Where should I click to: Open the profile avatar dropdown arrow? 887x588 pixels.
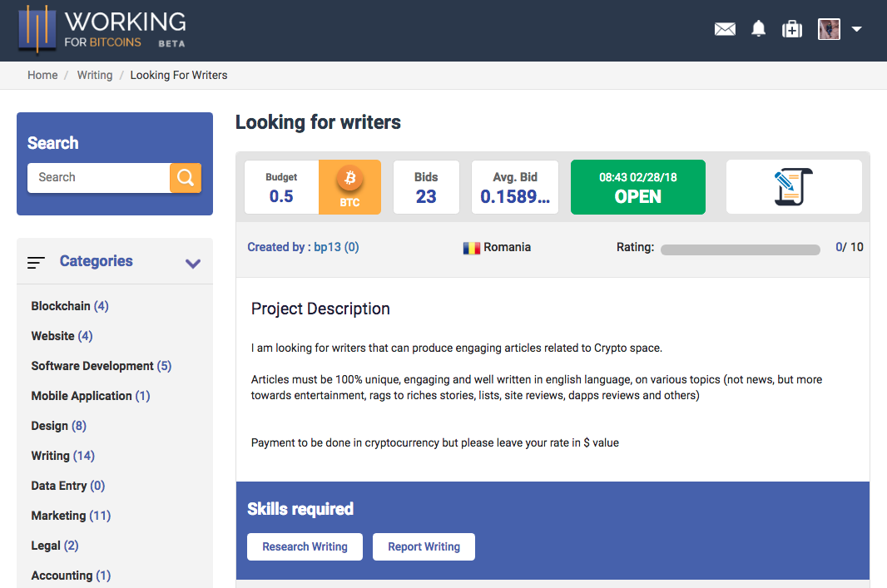(856, 28)
